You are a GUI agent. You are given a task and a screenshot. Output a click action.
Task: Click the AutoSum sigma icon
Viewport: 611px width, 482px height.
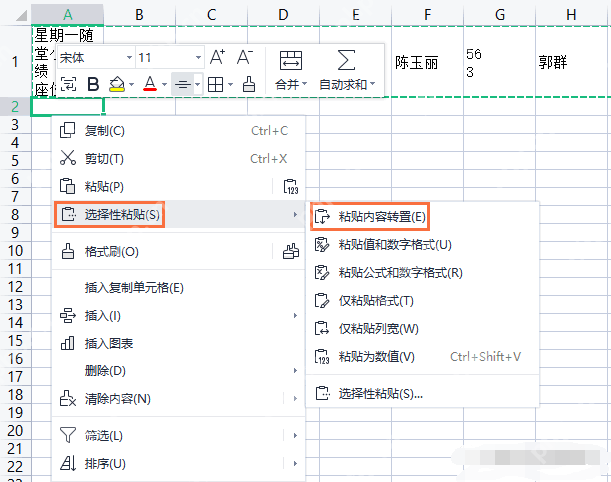pyautogui.click(x=346, y=60)
